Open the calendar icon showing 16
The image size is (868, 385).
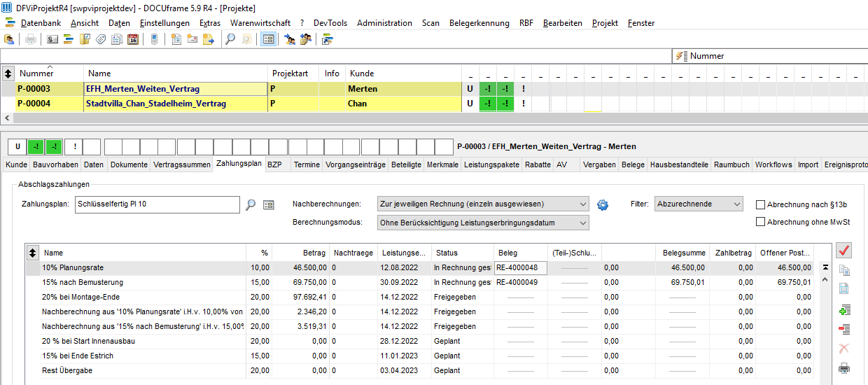[133, 39]
